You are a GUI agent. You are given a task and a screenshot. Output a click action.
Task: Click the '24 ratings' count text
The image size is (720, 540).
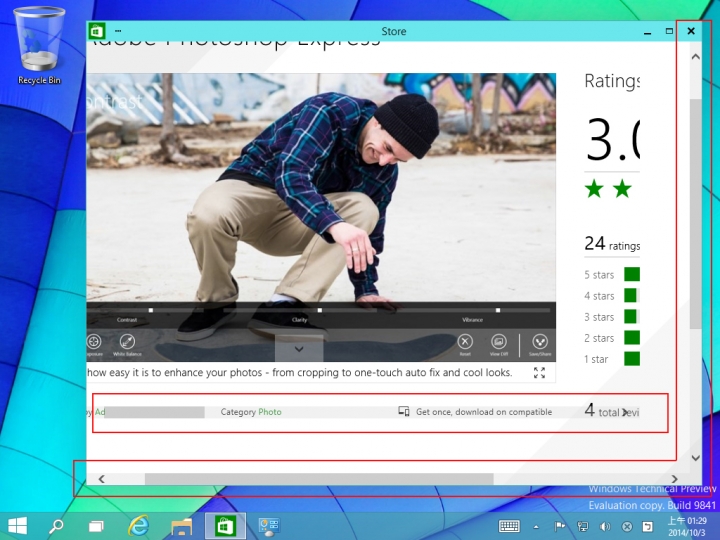click(612, 243)
